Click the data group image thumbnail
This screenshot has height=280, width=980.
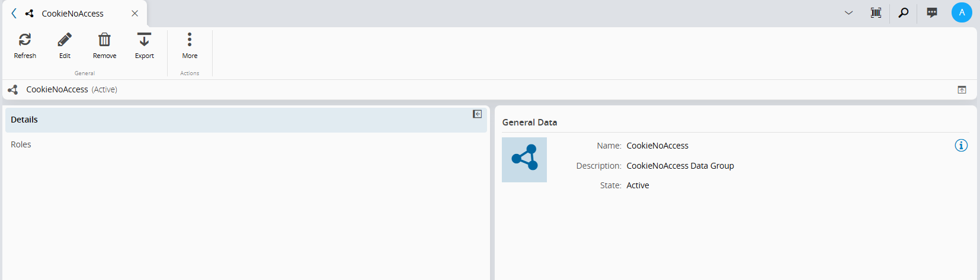tap(524, 160)
